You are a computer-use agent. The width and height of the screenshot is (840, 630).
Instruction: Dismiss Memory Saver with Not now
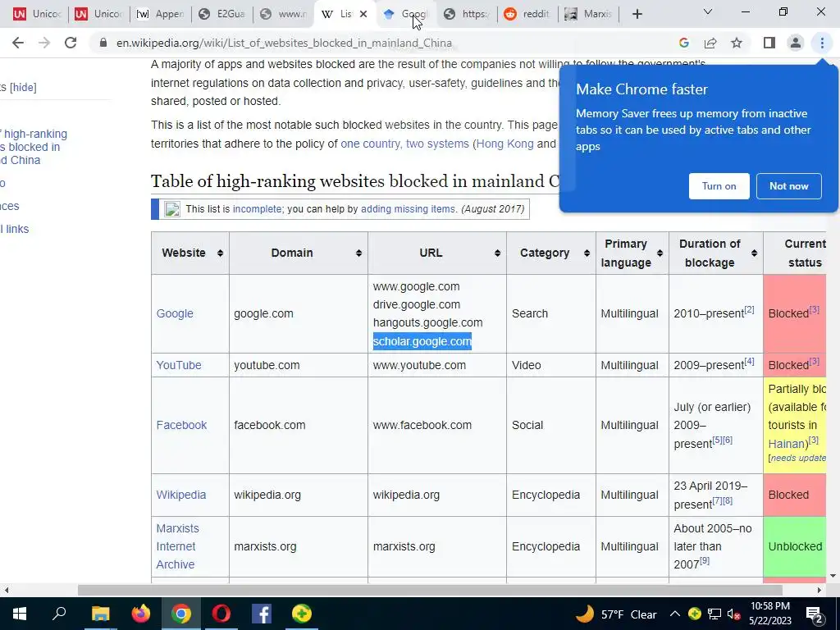click(x=788, y=186)
